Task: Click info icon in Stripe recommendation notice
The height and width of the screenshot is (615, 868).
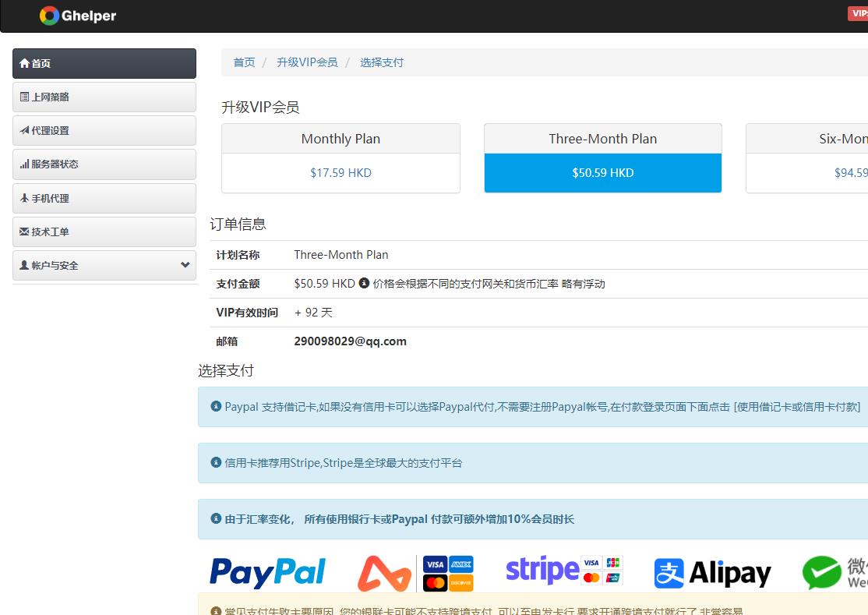Action: click(x=216, y=462)
